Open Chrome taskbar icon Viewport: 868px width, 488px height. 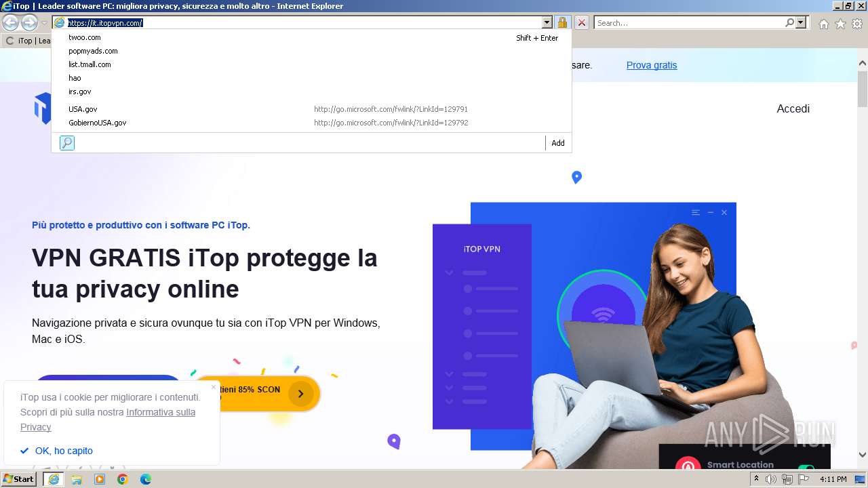(x=123, y=479)
